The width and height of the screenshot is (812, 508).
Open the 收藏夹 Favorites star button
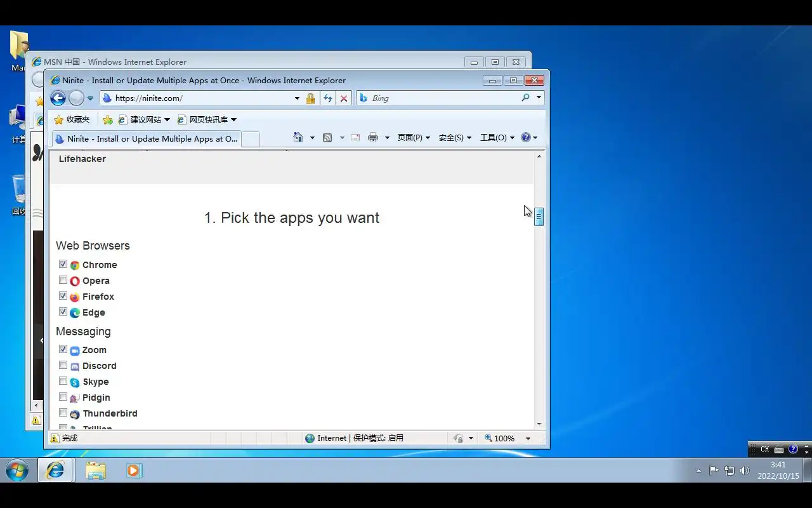point(72,119)
